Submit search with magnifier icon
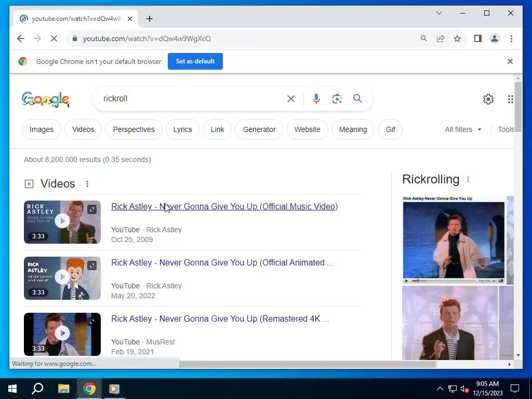This screenshot has width=532, height=399. pyautogui.click(x=357, y=99)
